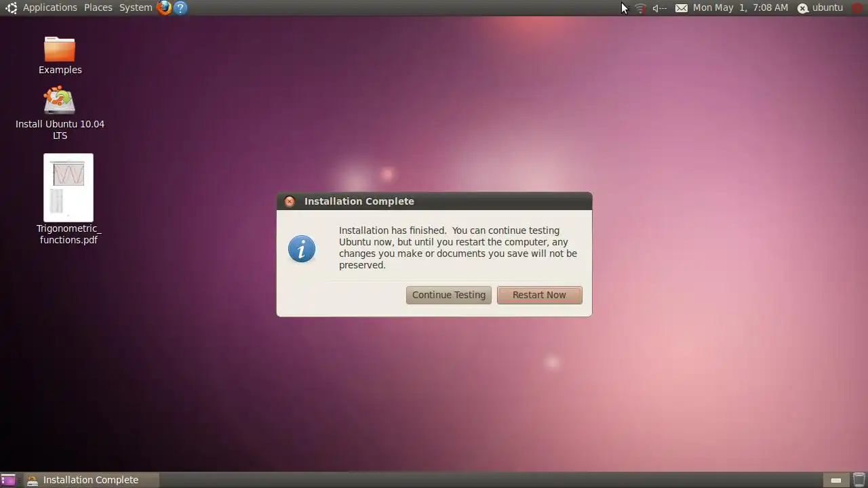Open the mail envelope indicator
The width and height of the screenshot is (868, 488).
coord(681,8)
